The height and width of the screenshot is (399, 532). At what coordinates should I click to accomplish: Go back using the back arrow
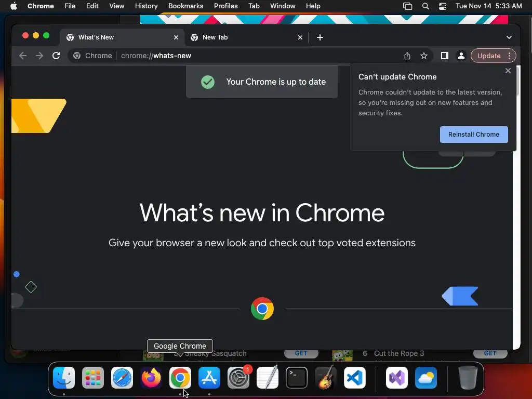point(23,56)
